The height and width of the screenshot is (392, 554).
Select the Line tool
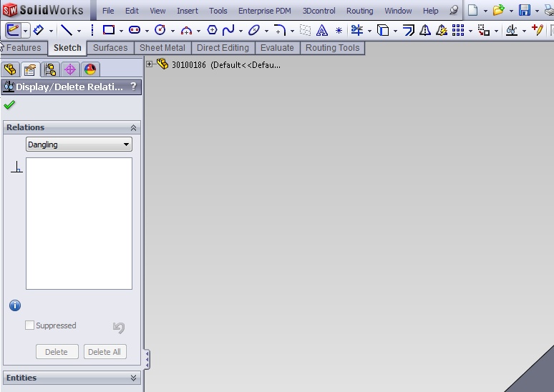(x=67, y=30)
